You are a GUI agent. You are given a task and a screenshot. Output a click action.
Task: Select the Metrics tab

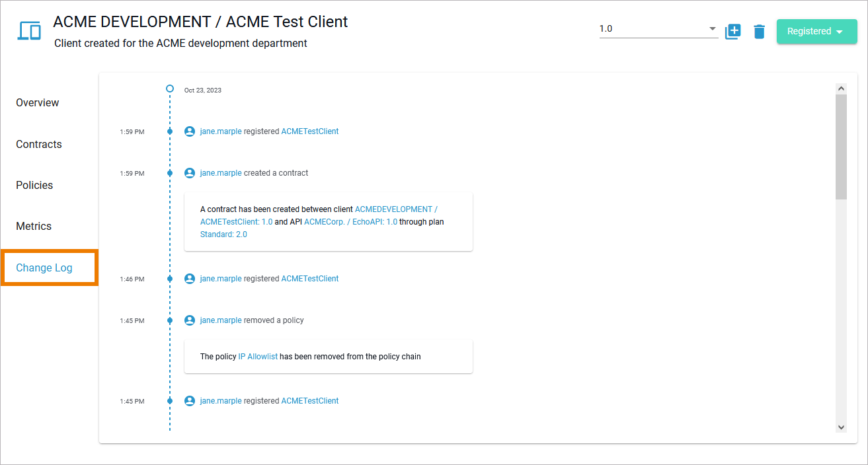[x=34, y=226]
